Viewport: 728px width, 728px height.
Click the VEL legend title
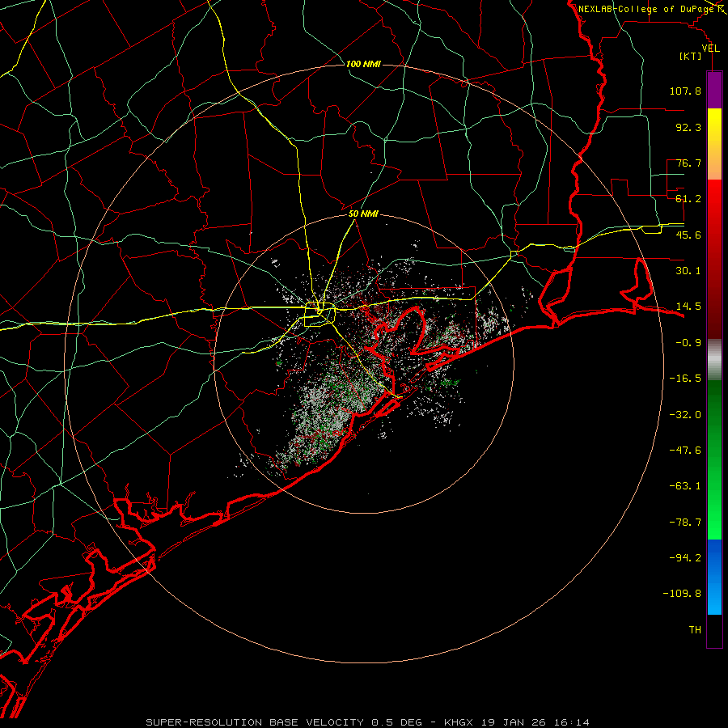[710, 48]
